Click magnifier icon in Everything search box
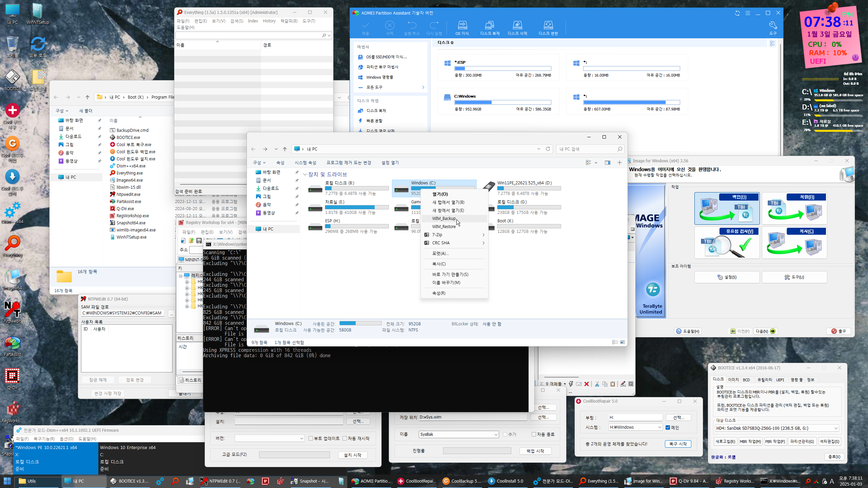 pyautogui.click(x=324, y=35)
